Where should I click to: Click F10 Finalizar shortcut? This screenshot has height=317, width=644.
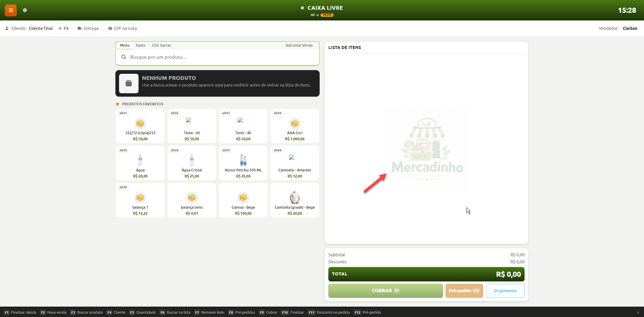pos(293,312)
